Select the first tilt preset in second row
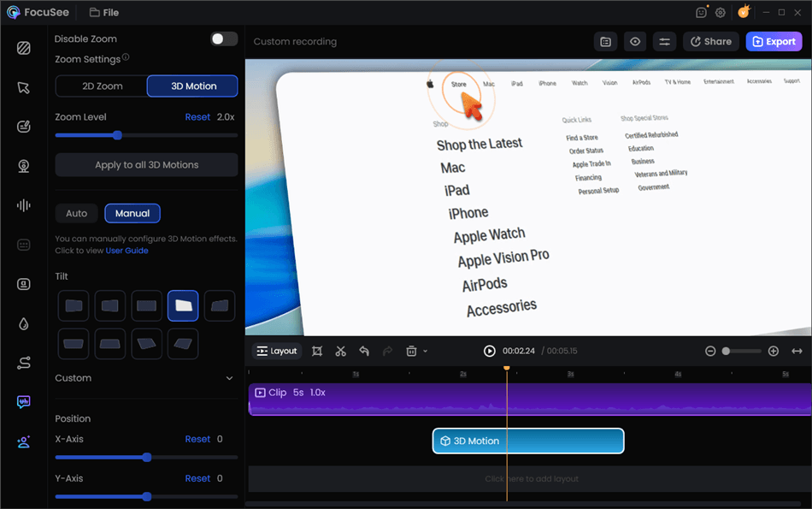The image size is (812, 509). (x=74, y=344)
